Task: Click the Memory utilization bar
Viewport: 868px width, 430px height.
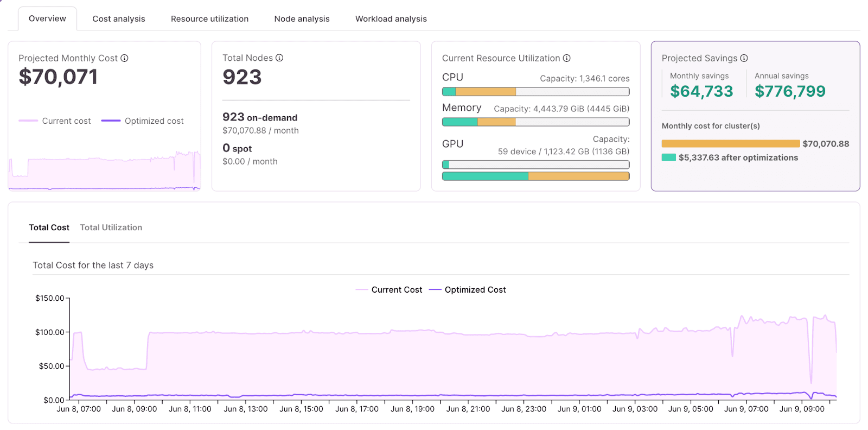Action: [535, 122]
